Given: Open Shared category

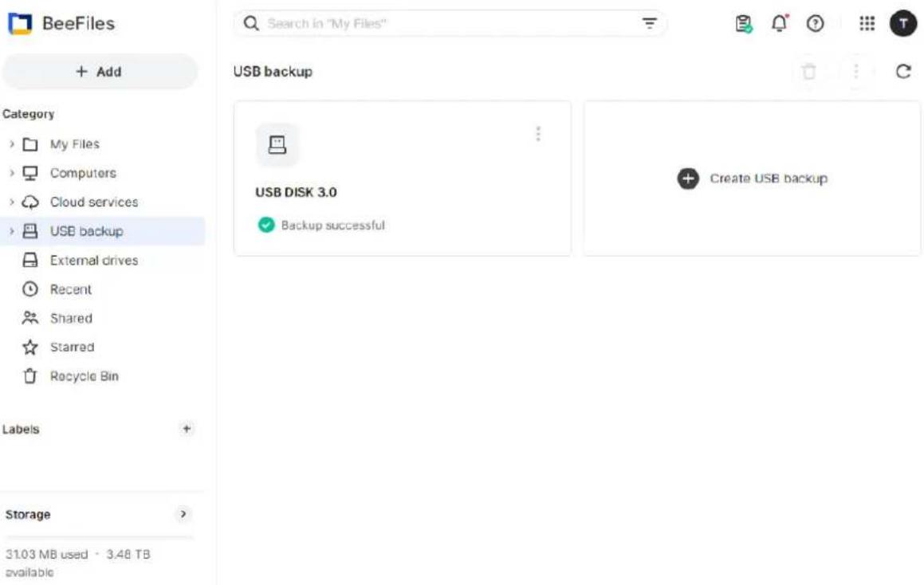Looking at the screenshot, I should [103, 318].
